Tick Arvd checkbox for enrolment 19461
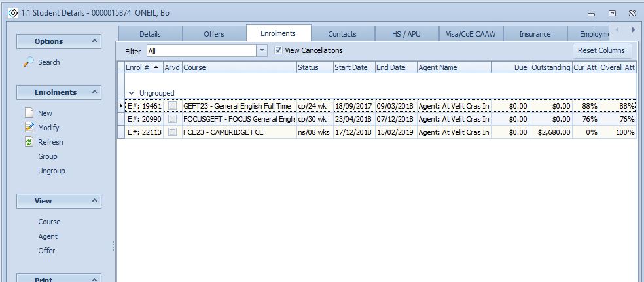This screenshot has width=644, height=282. [172, 106]
